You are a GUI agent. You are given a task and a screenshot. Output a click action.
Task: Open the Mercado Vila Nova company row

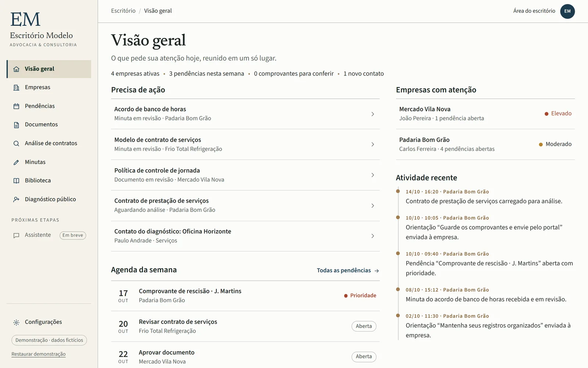pyautogui.click(x=485, y=114)
